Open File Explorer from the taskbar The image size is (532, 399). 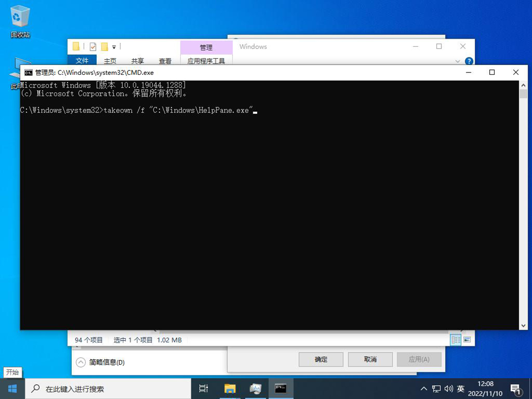[x=230, y=389]
